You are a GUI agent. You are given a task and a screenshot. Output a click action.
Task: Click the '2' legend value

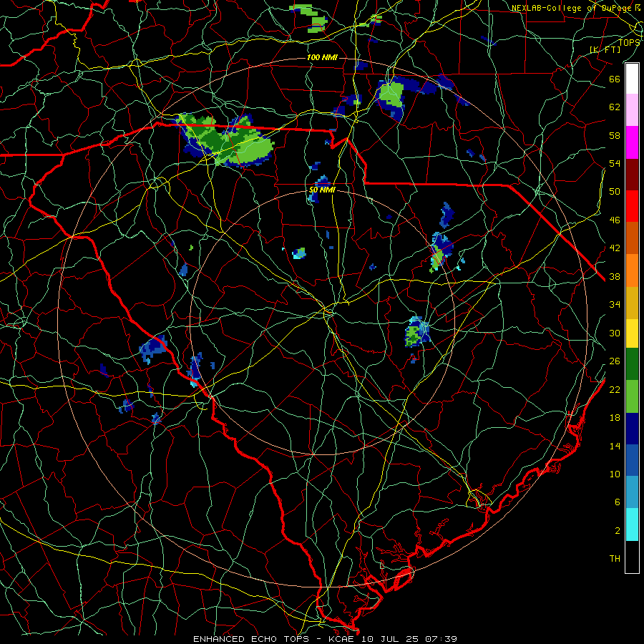(618, 531)
